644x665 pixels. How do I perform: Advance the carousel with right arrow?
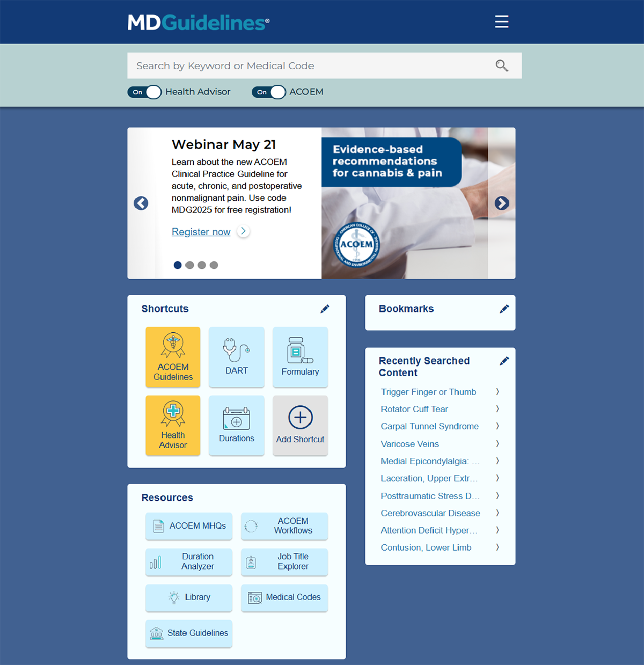501,203
